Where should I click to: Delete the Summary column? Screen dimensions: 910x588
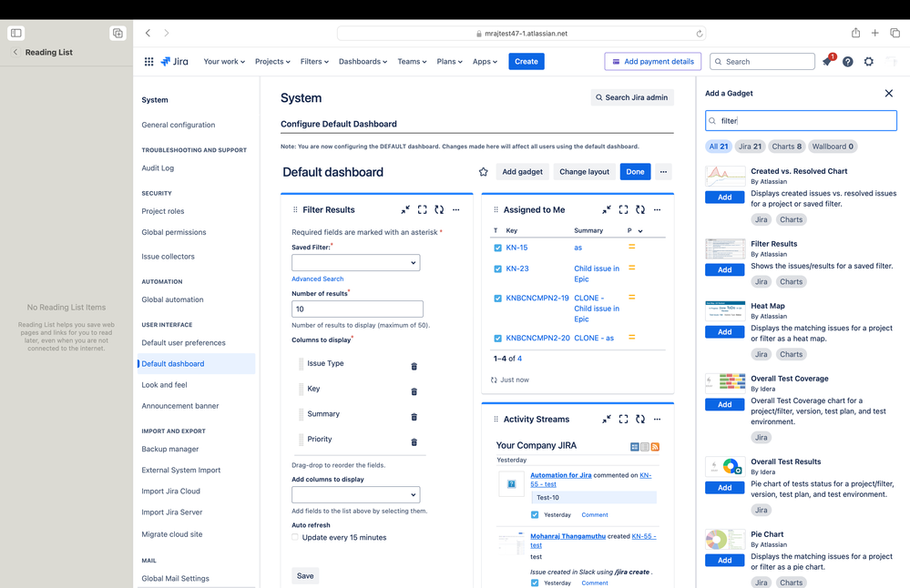(x=414, y=417)
